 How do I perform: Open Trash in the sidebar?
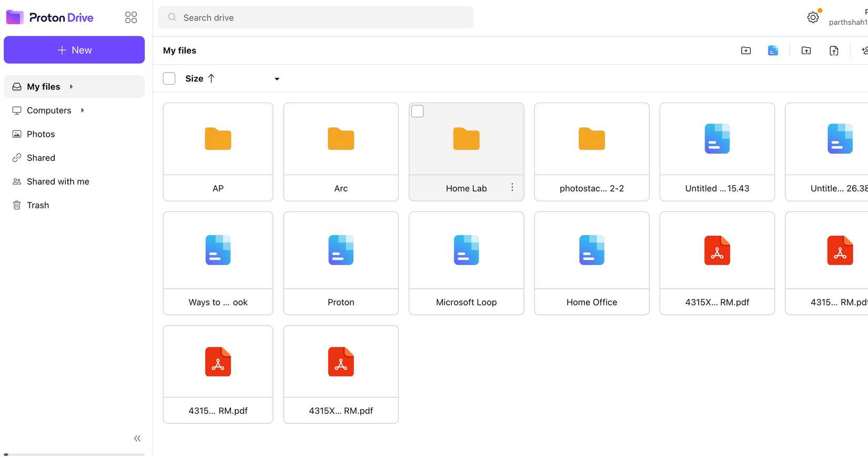[37, 205]
